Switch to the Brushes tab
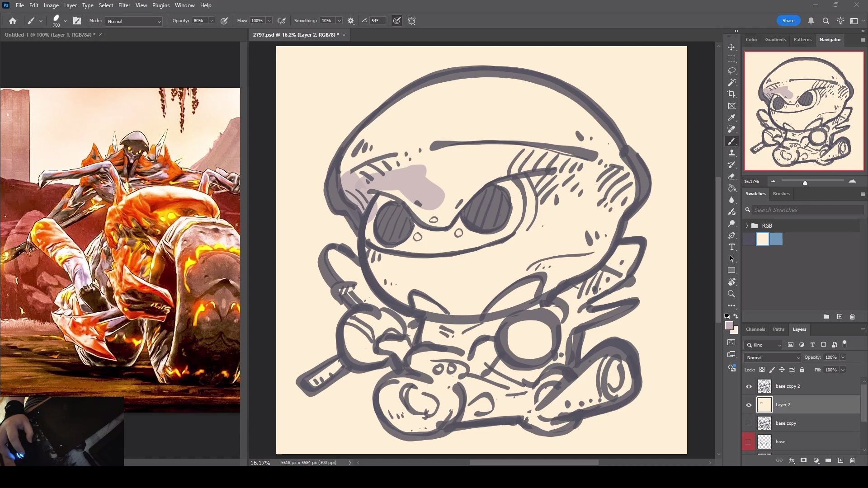This screenshot has width=868, height=488. [x=781, y=193]
